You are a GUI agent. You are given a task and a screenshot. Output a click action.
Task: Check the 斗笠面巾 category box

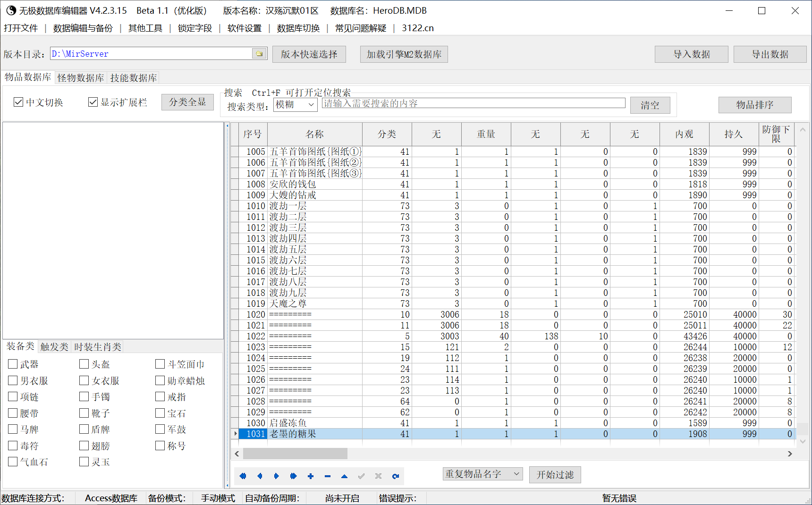pos(160,364)
